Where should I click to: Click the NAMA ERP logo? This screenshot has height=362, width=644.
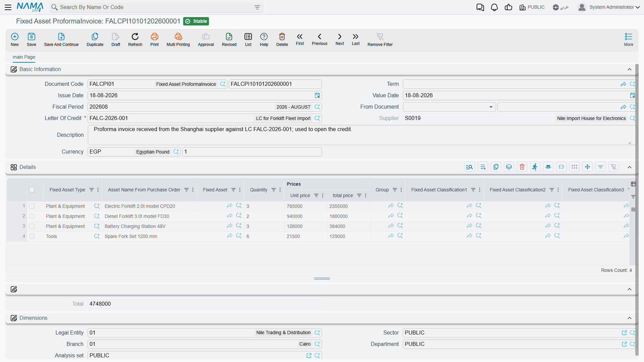coord(30,7)
